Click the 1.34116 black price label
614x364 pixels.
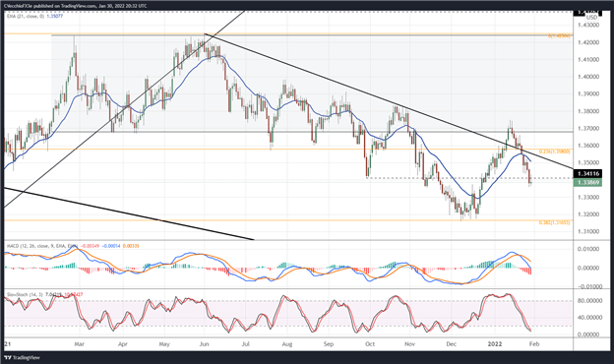[x=587, y=173]
